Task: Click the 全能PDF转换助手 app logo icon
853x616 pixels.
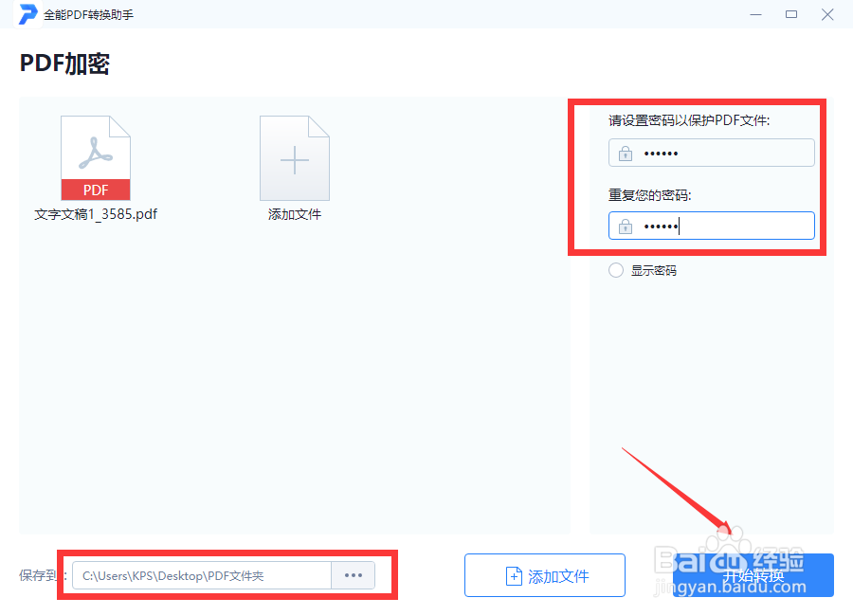Action: pos(27,14)
